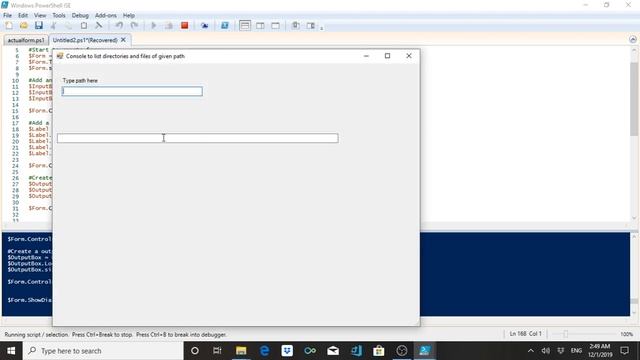Click the '$Form.ShowDia' line in the console

pos(29,300)
